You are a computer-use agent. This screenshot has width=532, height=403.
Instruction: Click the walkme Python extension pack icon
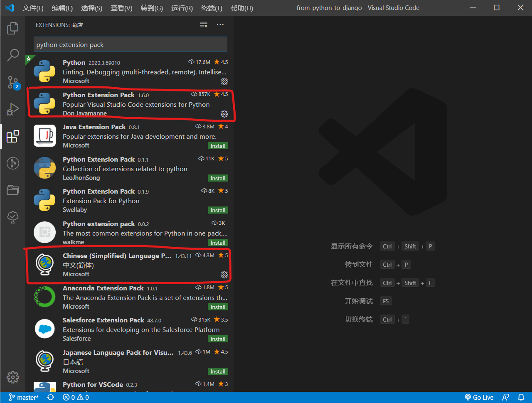(44, 232)
